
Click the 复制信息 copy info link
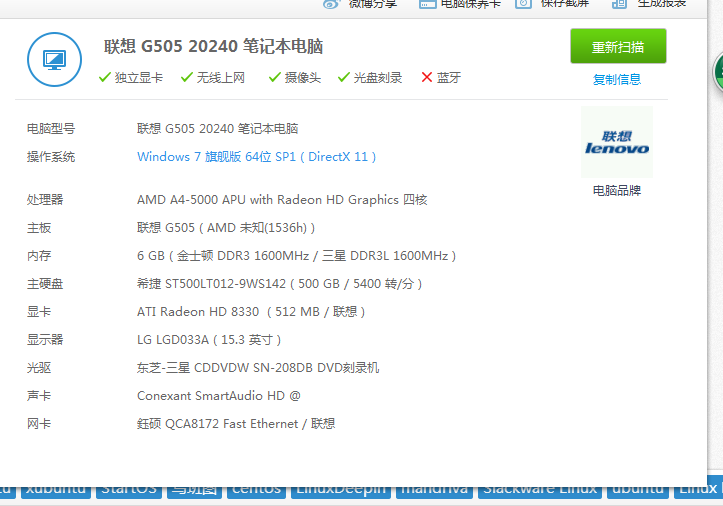pos(617,79)
